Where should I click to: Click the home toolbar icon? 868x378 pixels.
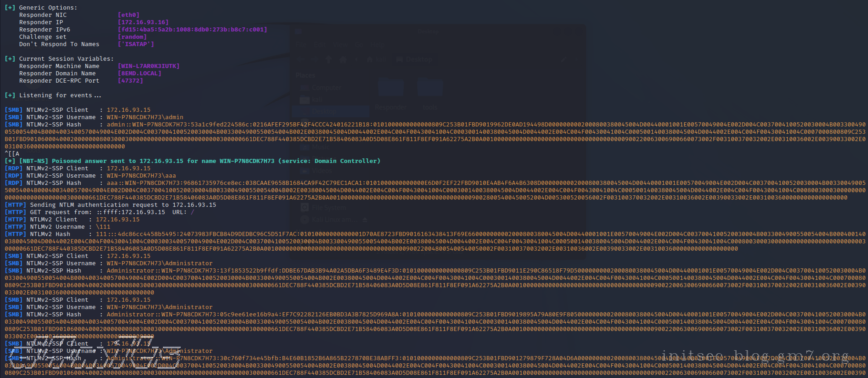click(x=343, y=60)
